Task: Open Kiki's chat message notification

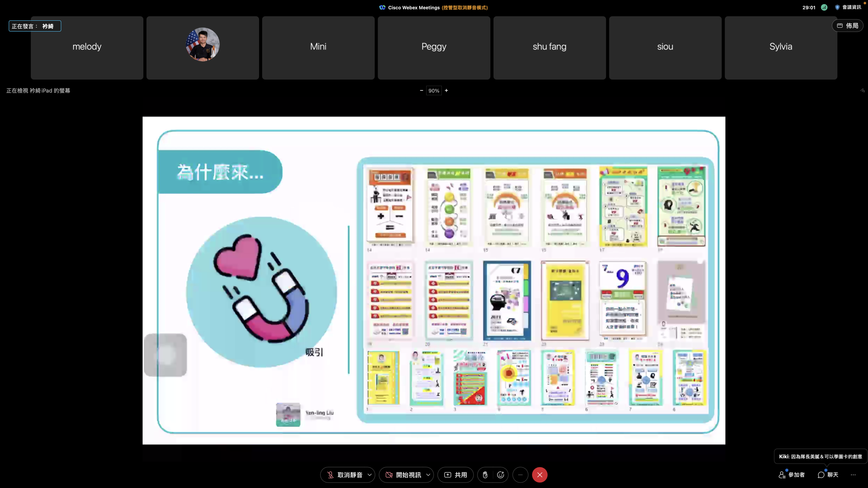Action: (820, 456)
